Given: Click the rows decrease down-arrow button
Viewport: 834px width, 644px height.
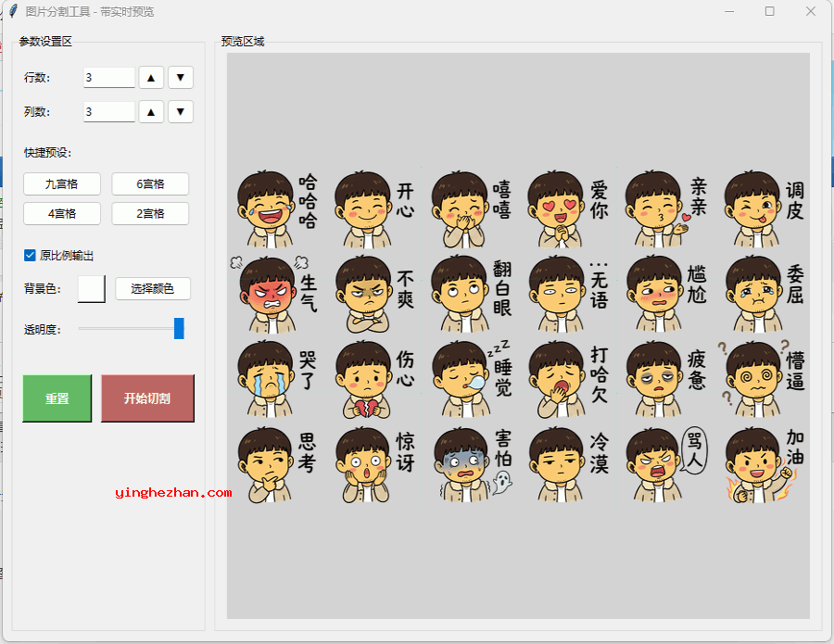Looking at the screenshot, I should [181, 78].
